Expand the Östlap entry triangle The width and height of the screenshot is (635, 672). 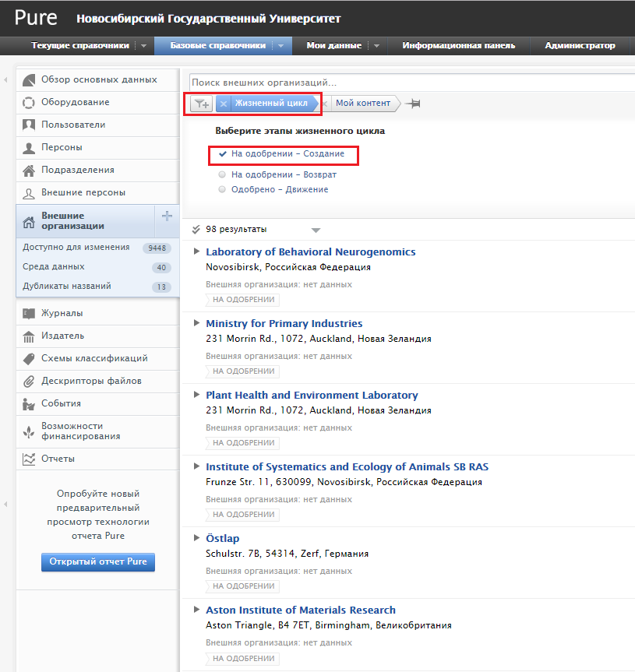196,538
